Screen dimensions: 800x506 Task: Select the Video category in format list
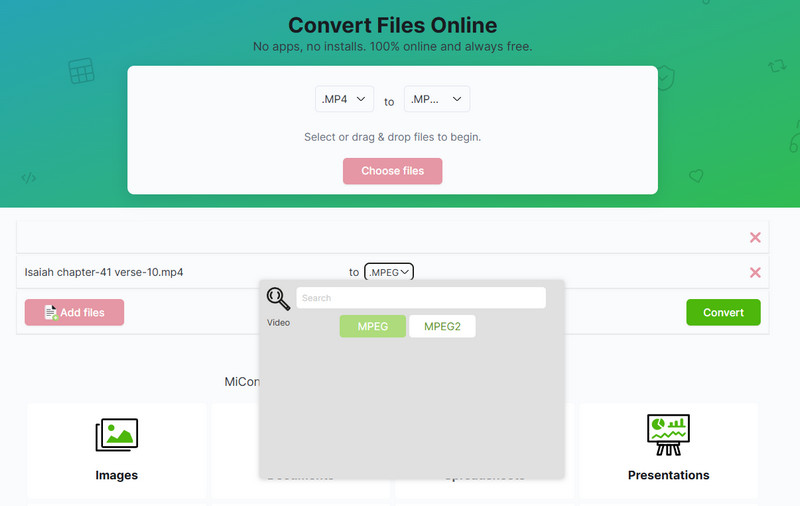pyautogui.click(x=278, y=323)
